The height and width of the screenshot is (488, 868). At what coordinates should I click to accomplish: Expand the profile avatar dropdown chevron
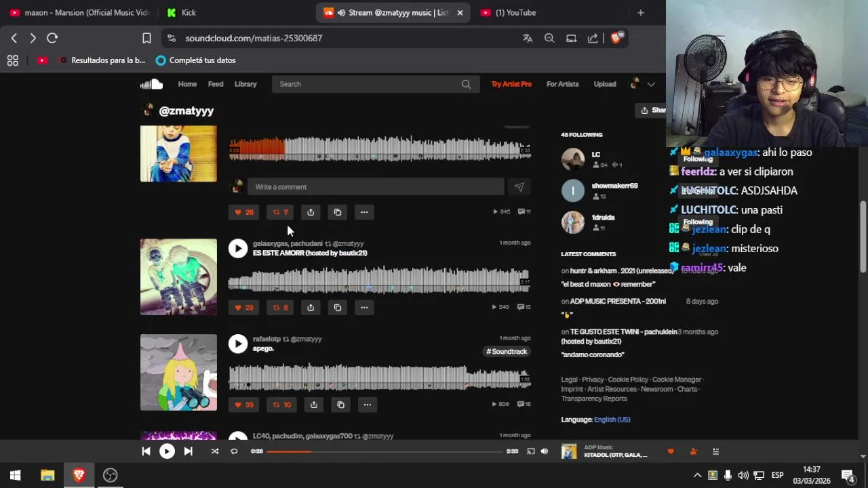(651, 84)
